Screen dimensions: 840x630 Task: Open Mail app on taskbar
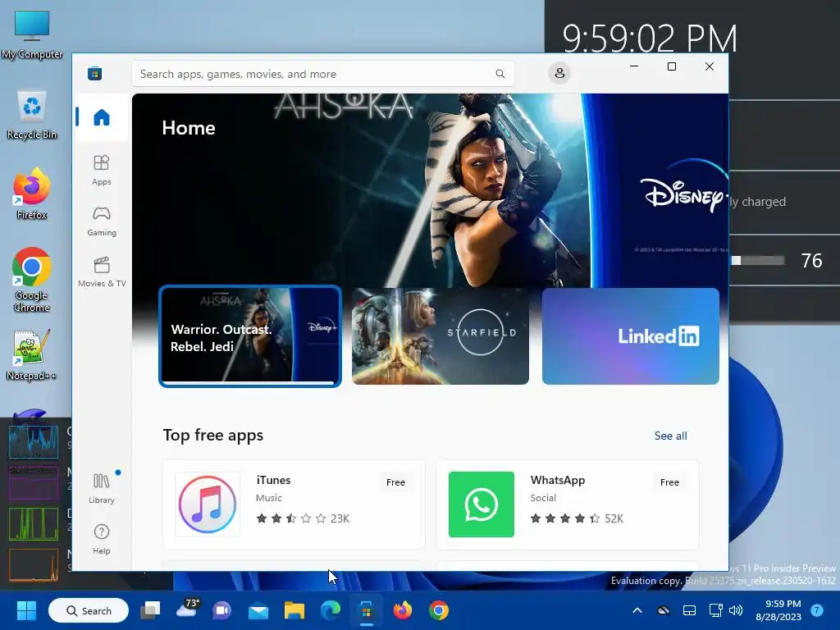point(258,610)
